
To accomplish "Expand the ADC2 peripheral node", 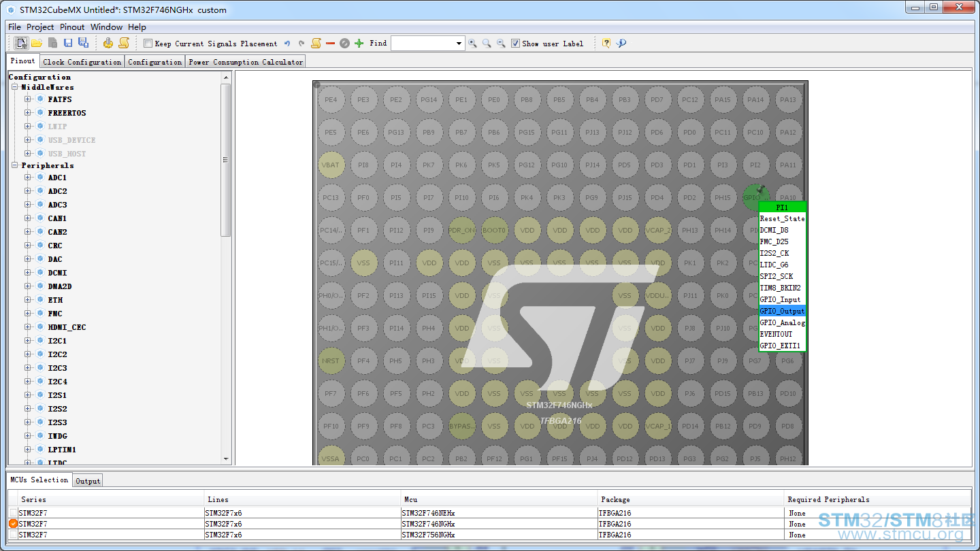I will click(x=28, y=191).
